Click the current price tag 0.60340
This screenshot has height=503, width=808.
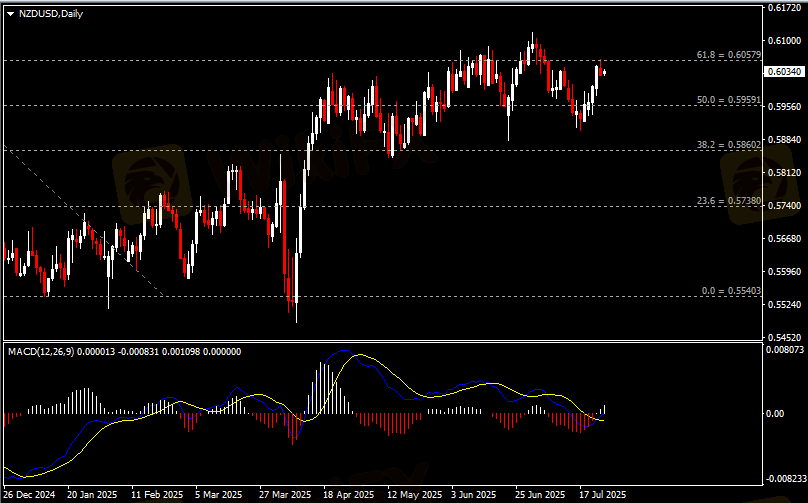click(784, 72)
